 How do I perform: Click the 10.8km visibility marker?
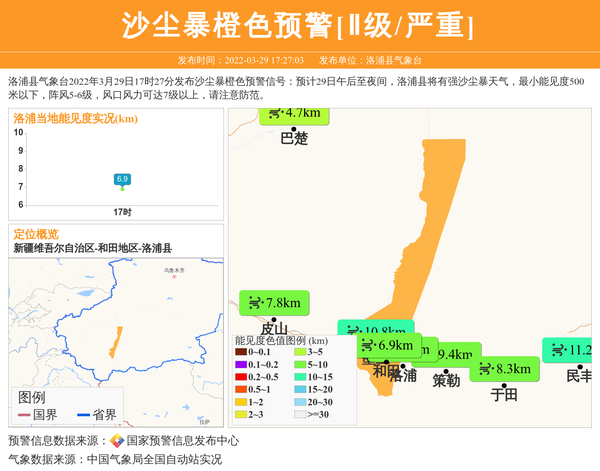pyautogui.click(x=376, y=331)
